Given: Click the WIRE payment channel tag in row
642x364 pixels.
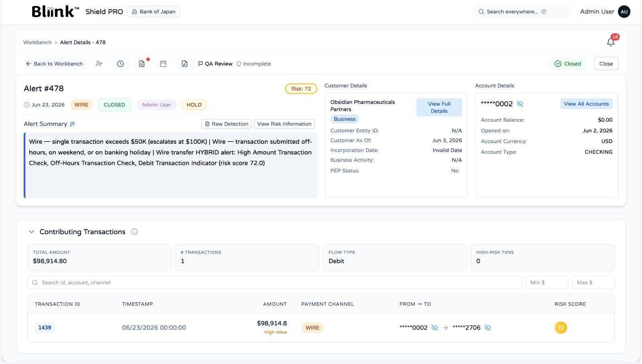Looking at the screenshot, I should coord(312,327).
